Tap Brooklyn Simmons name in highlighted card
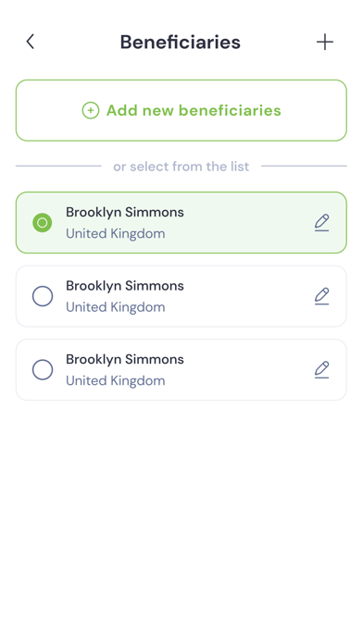 coord(125,212)
